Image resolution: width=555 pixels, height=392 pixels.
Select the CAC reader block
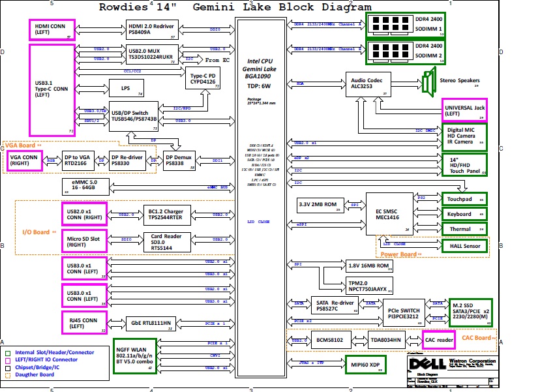[x=439, y=340]
